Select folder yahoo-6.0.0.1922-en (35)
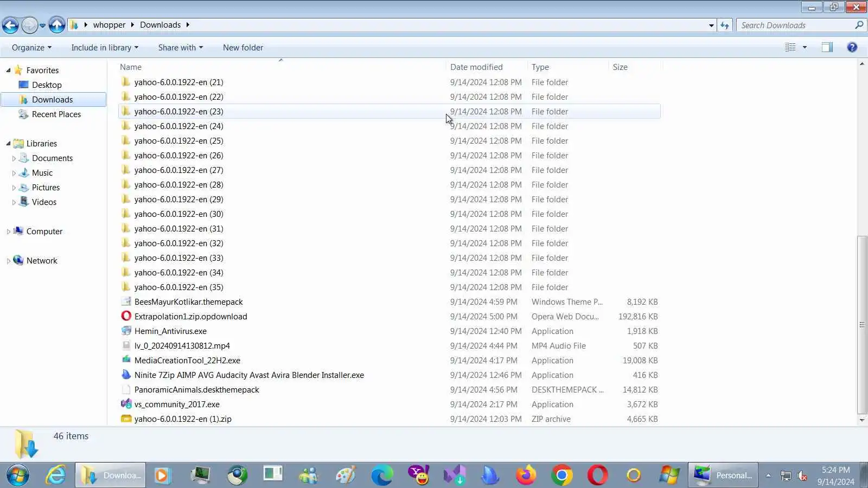This screenshot has height=488, width=868. click(x=390, y=287)
